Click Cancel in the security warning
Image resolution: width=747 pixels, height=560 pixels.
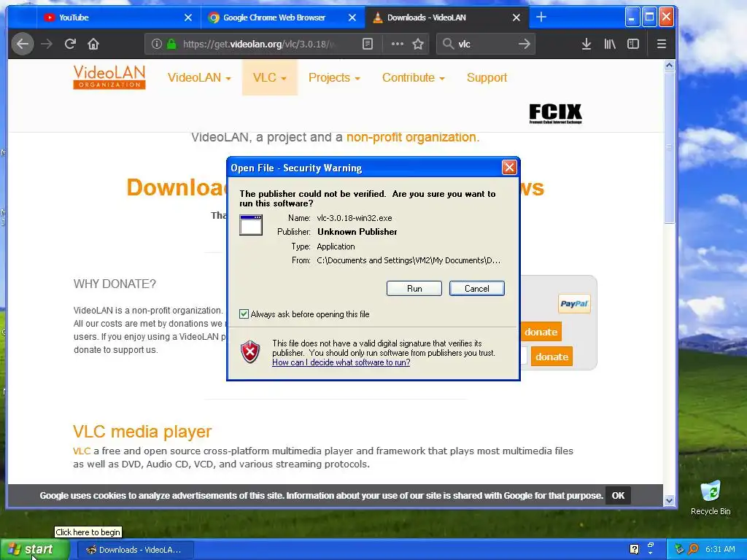[x=477, y=289]
